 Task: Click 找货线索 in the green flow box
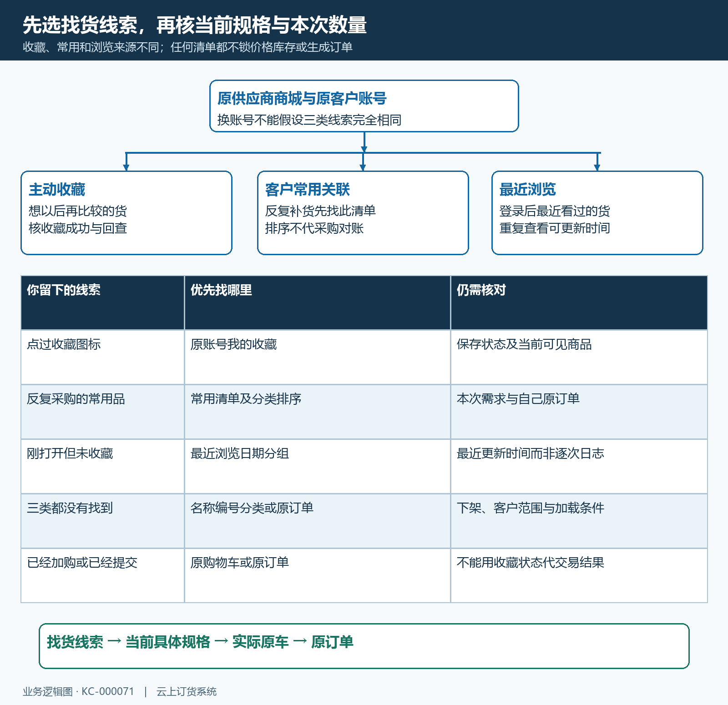(75, 642)
